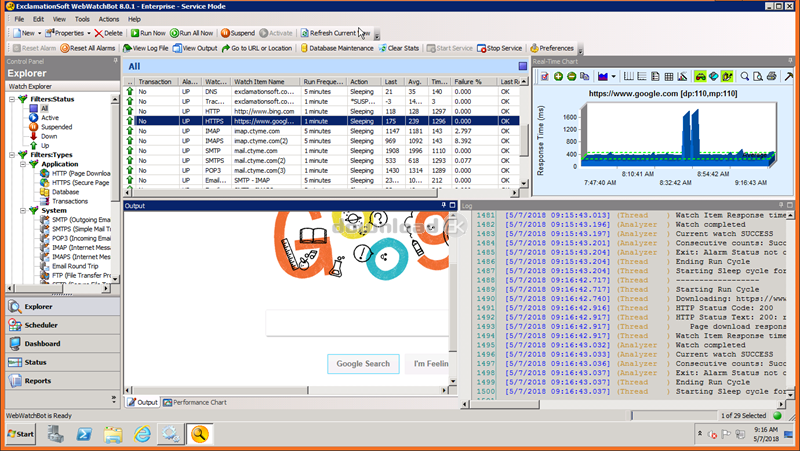Click View Output toolbar button
Viewport: 800px width, 451px height.
coord(195,48)
